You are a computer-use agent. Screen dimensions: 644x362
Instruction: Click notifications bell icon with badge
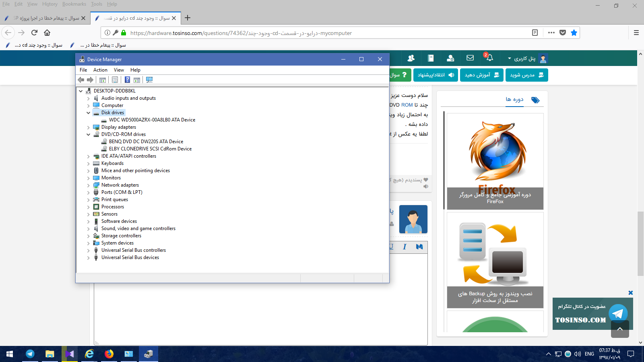pyautogui.click(x=489, y=58)
